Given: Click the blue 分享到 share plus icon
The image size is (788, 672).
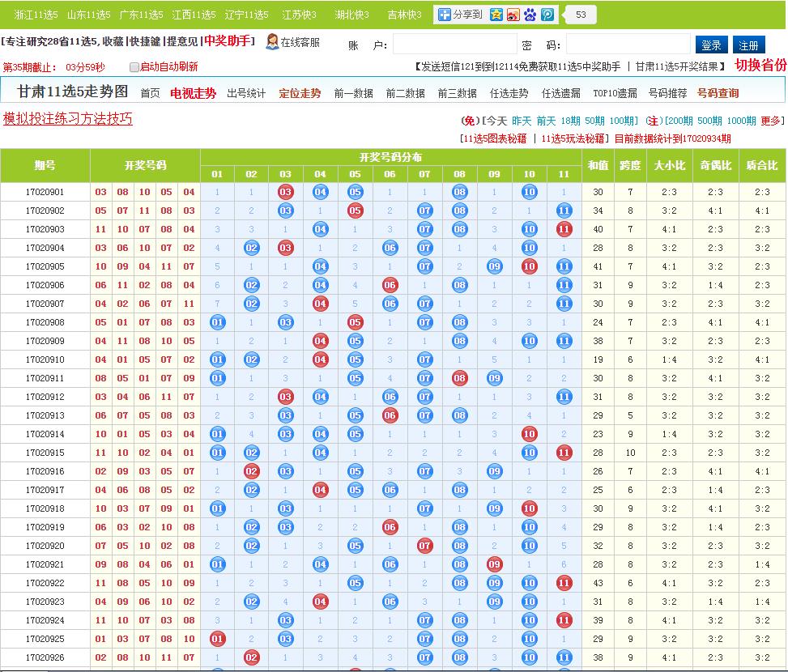Looking at the screenshot, I should click(445, 15).
